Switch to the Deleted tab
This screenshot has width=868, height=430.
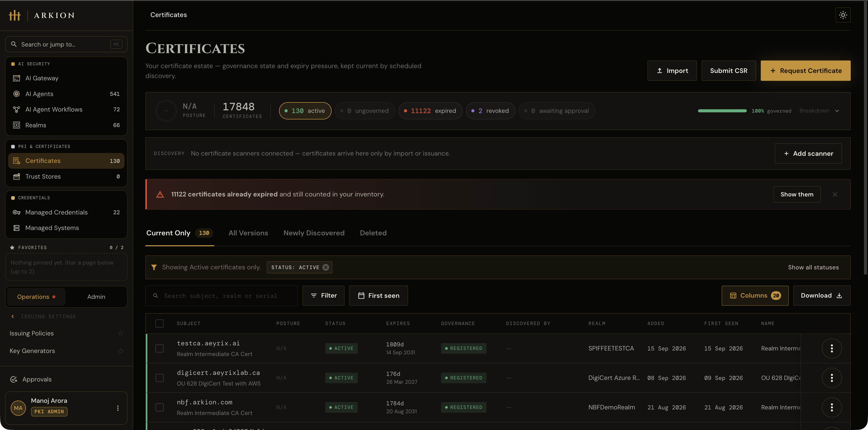[x=373, y=233]
